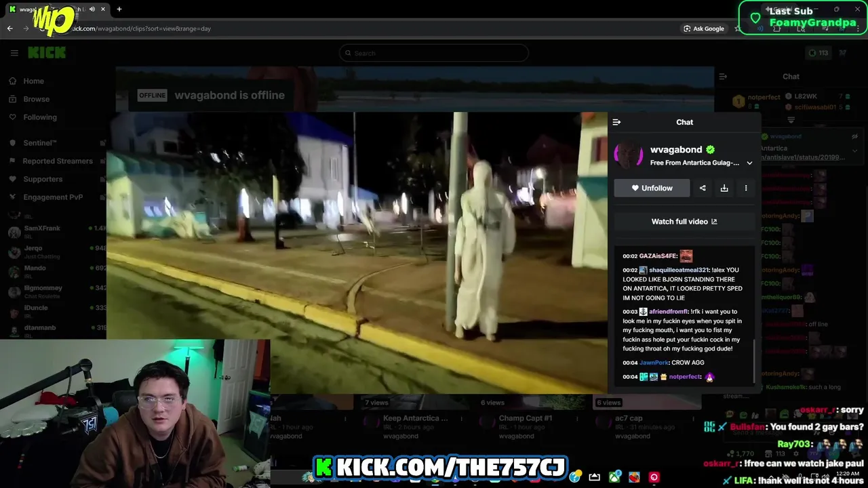Open the antislave1 status link in pinned message
Screen dimensions: 868x488
pos(803,157)
